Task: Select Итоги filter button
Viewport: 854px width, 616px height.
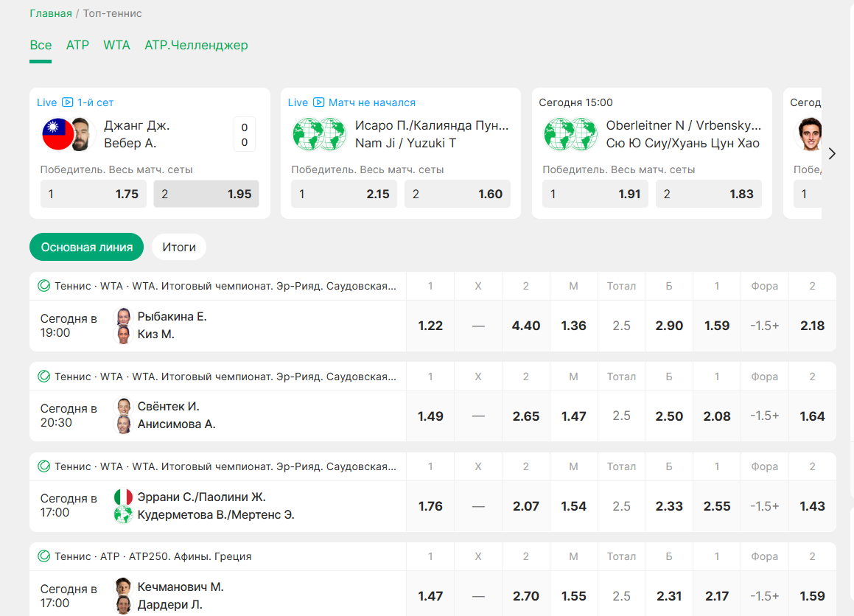Action: point(179,247)
